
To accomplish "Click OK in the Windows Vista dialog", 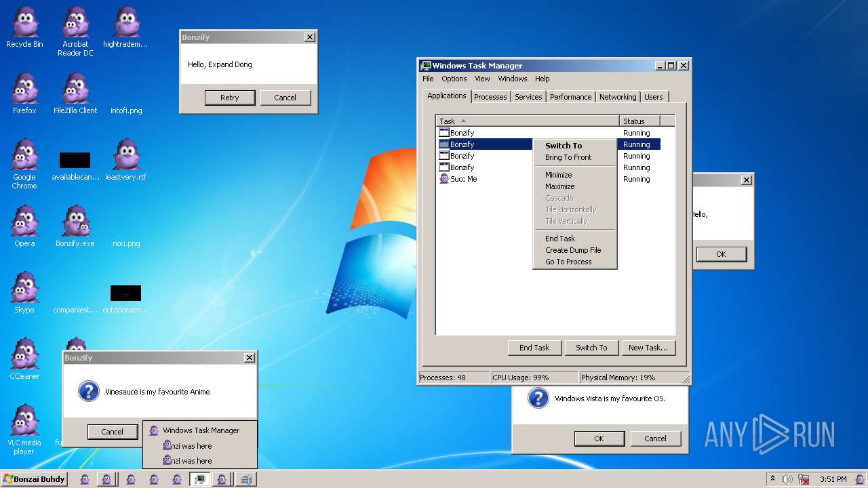I will click(x=599, y=439).
